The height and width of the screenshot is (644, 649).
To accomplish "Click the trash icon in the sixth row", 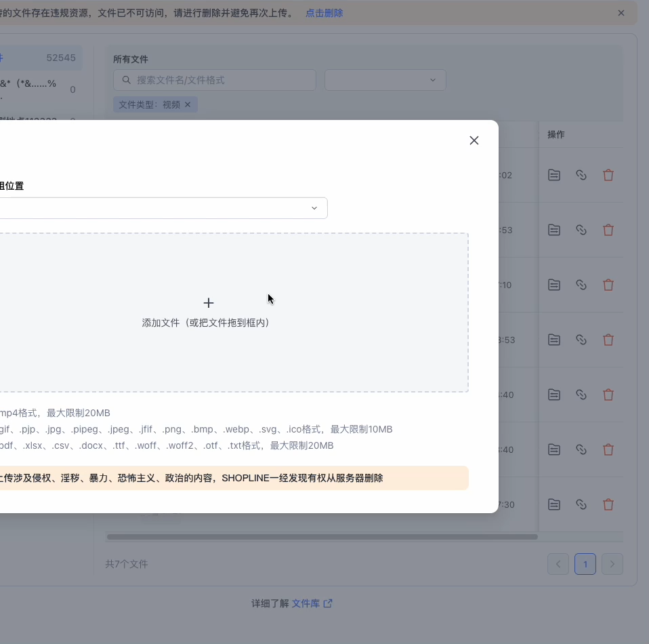I will coord(608,449).
